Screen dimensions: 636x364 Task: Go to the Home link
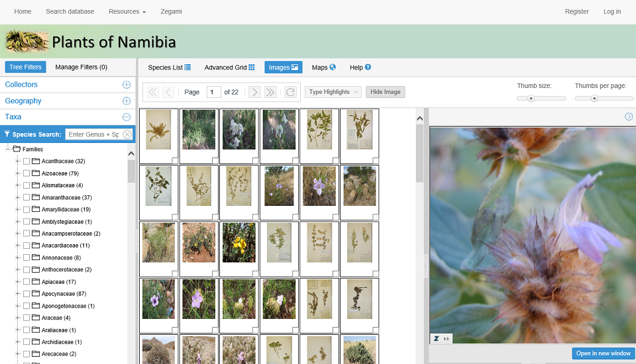click(23, 11)
